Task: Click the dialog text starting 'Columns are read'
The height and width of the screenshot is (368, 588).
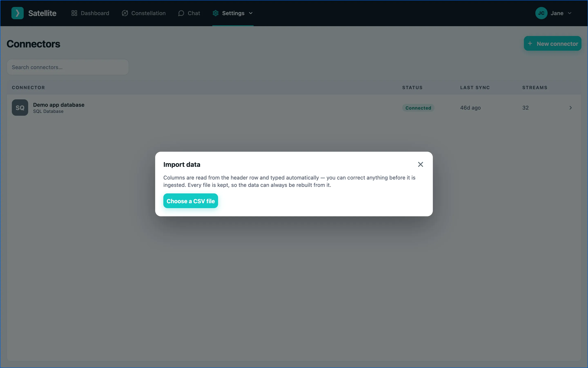Action: point(289,181)
